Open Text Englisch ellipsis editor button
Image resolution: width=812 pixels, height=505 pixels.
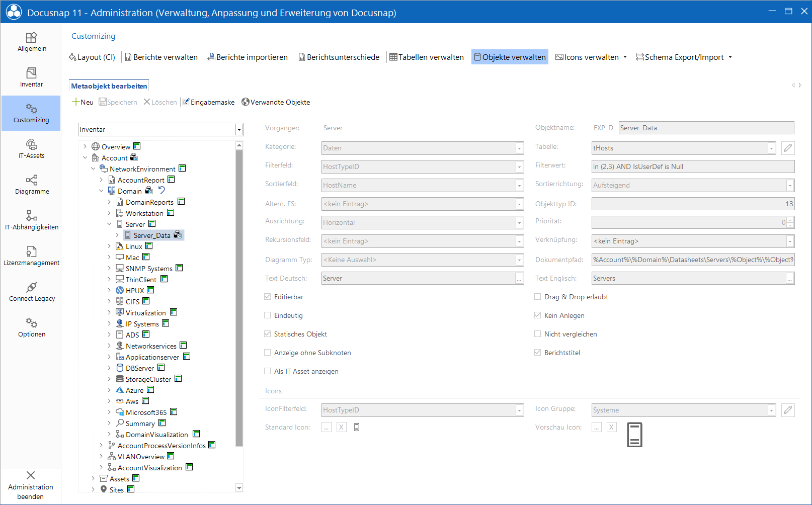790,278
